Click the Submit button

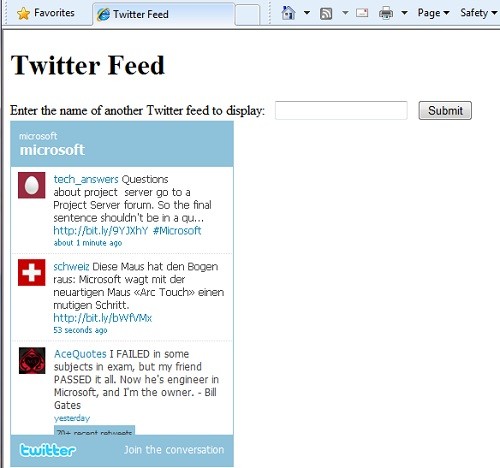(x=445, y=110)
